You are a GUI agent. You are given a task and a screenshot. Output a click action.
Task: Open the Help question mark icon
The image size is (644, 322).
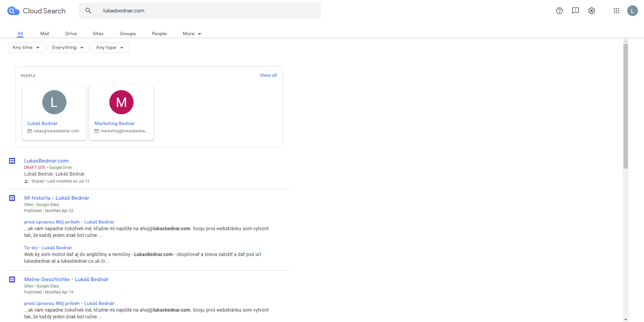tap(559, 11)
